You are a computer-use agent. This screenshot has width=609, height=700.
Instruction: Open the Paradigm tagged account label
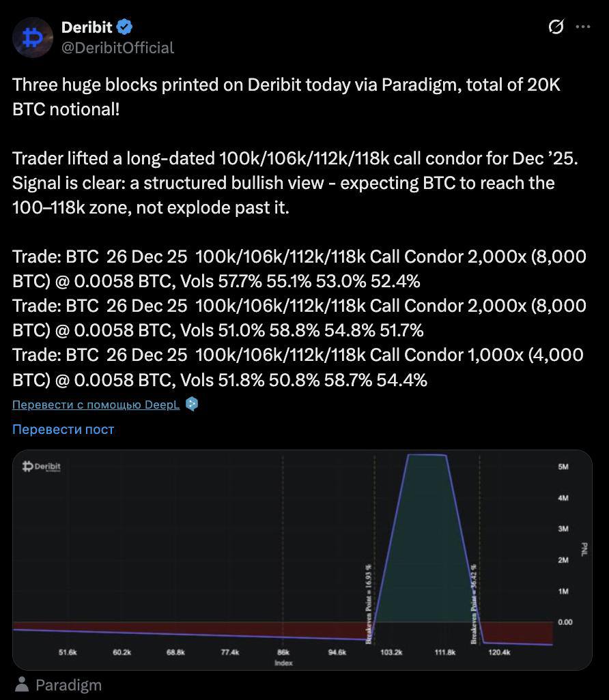pos(68,685)
